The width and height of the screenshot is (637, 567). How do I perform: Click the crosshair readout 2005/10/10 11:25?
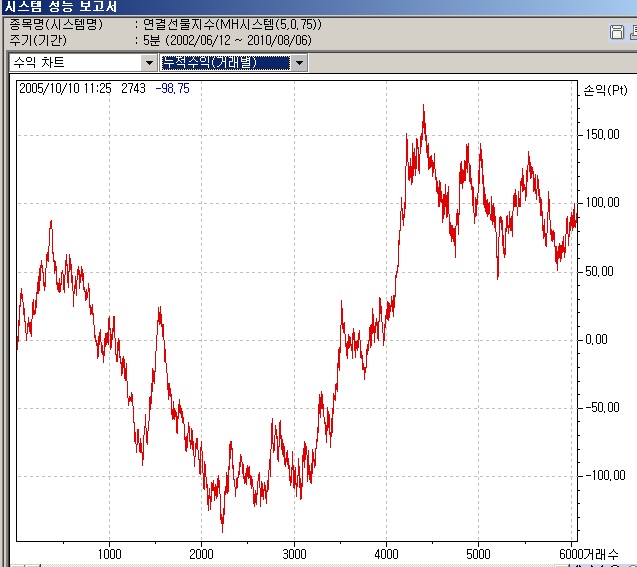(x=65, y=89)
